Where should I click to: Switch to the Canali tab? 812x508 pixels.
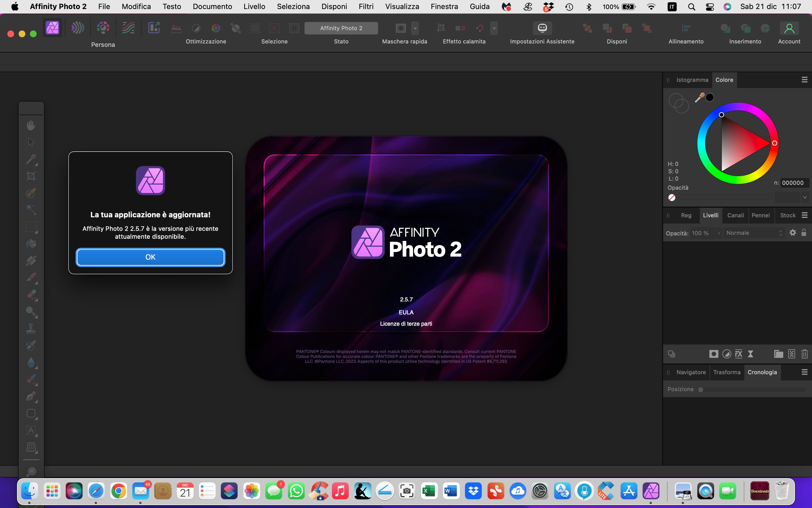tap(735, 215)
